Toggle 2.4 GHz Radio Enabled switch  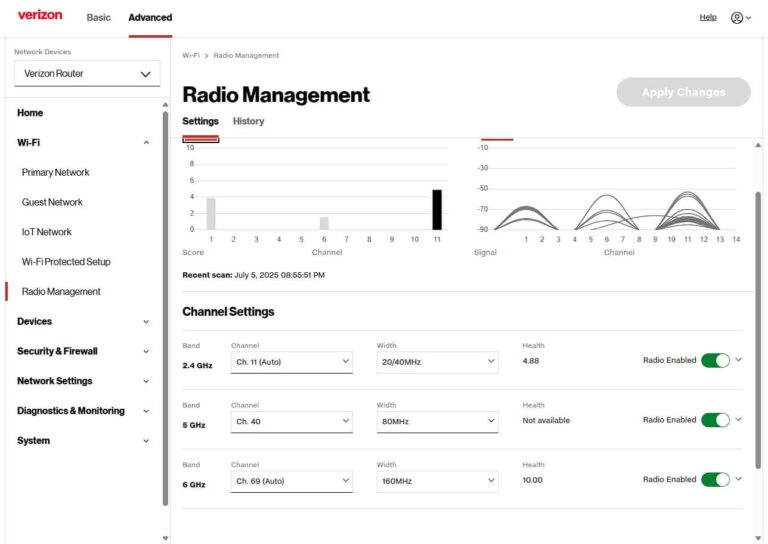coord(715,360)
